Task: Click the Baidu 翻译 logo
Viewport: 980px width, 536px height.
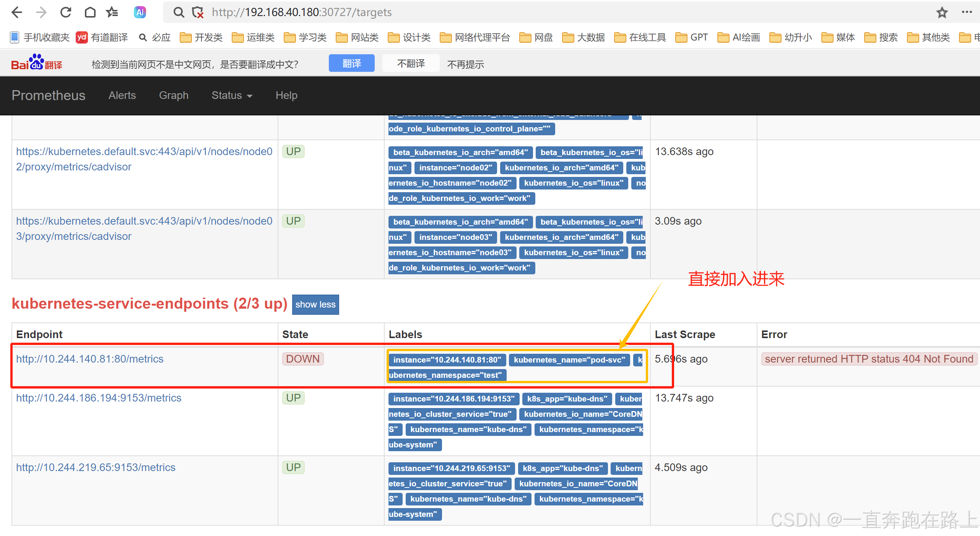Action: coord(37,62)
